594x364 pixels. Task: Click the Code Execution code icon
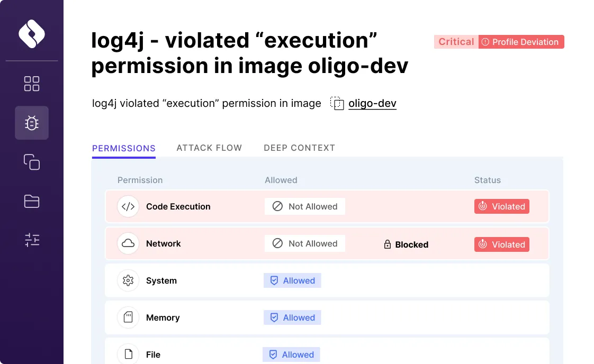[x=128, y=206]
